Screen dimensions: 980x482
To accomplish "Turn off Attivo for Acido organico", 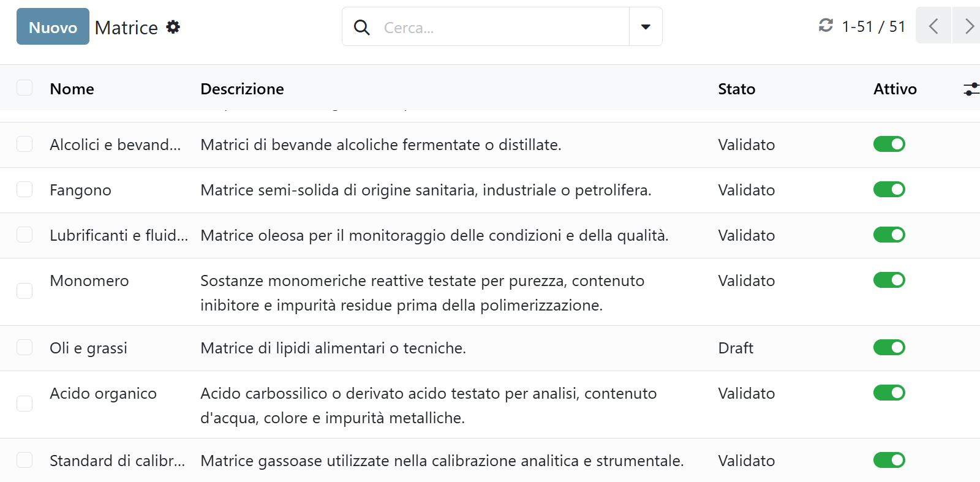I will tap(889, 393).
